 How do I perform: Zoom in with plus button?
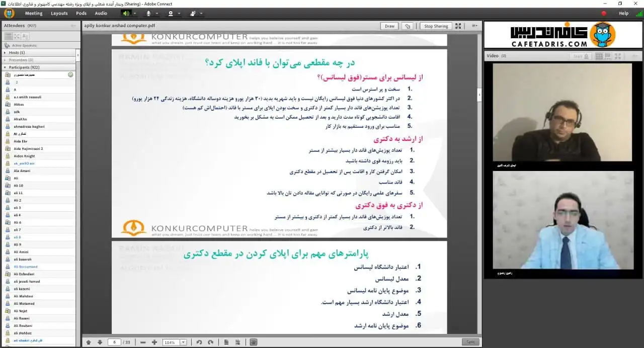click(154, 342)
